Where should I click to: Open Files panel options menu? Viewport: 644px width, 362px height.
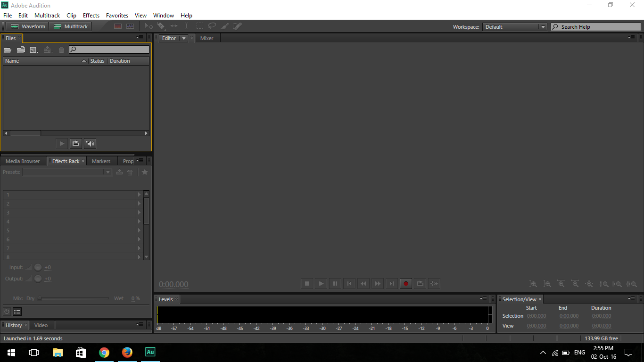click(140, 37)
